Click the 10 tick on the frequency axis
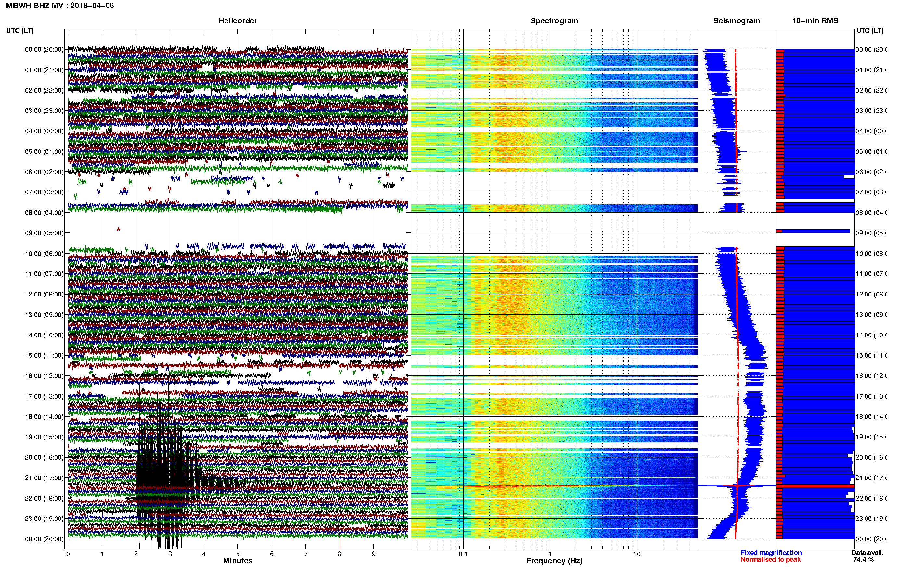This screenshot has height=578, width=924. tap(637, 554)
